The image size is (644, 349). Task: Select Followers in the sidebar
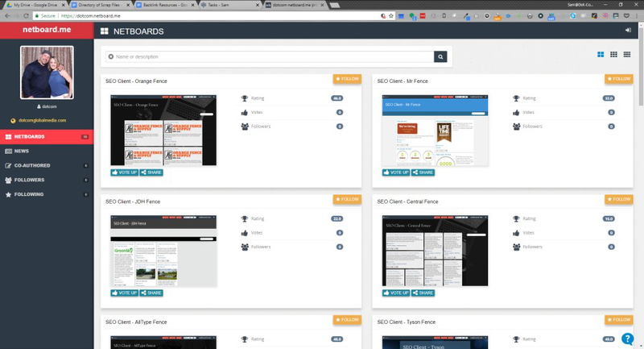pos(29,180)
